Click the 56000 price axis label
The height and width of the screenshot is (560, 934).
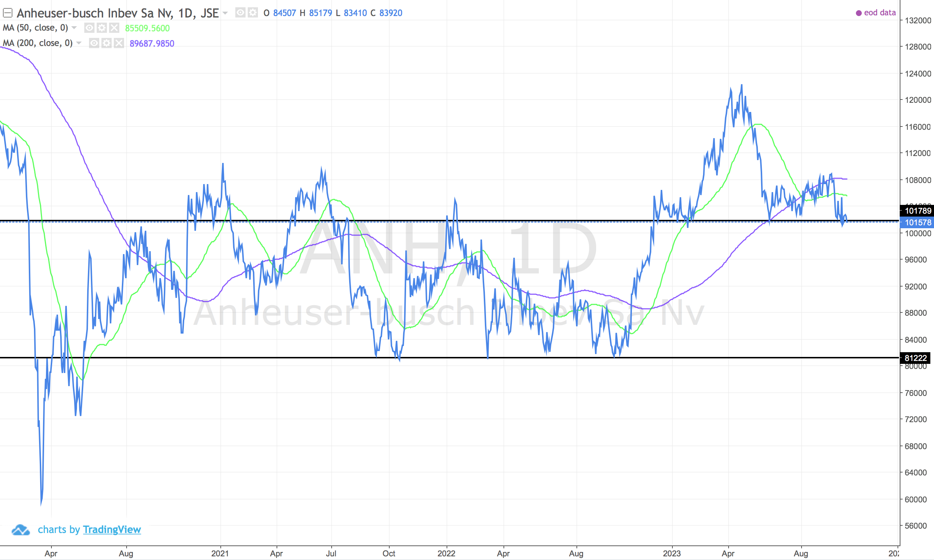[916, 526]
